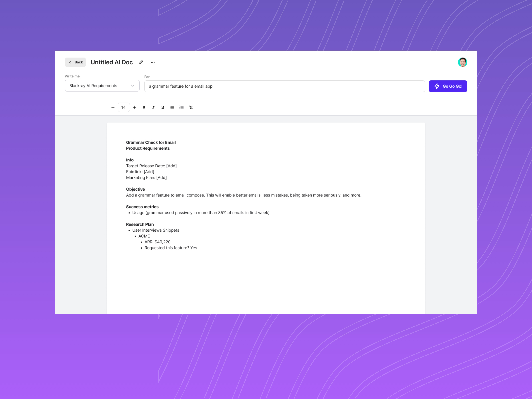The height and width of the screenshot is (399, 532).
Task: Click the font size 14 field
Action: 123,107
